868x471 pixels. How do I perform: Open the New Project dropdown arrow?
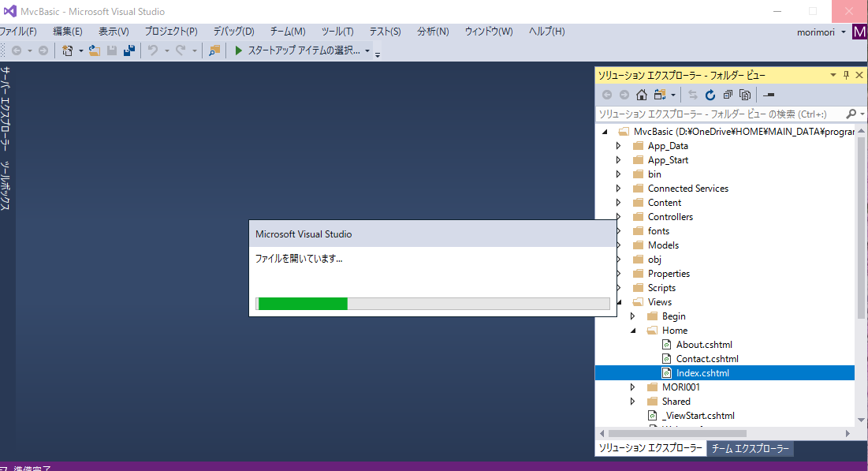[81, 51]
